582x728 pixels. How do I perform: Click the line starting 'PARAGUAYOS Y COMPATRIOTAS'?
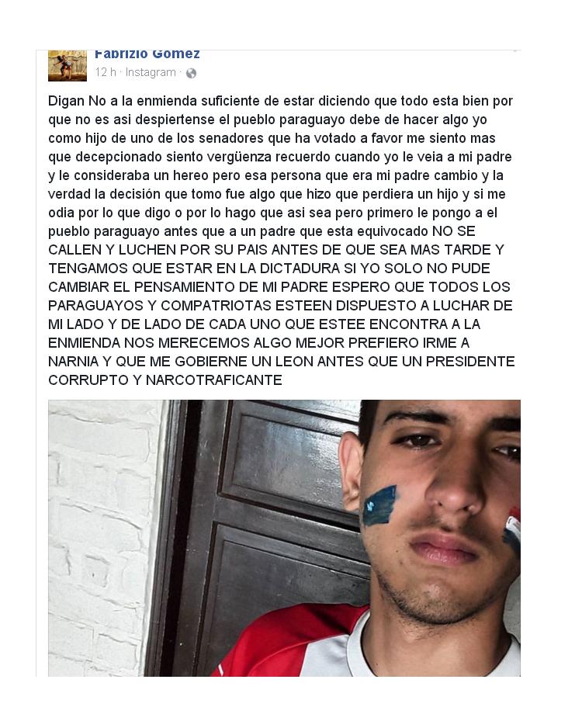[280, 306]
